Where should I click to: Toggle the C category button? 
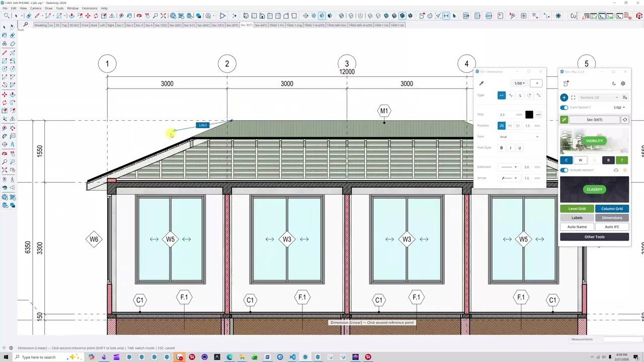coord(566,160)
